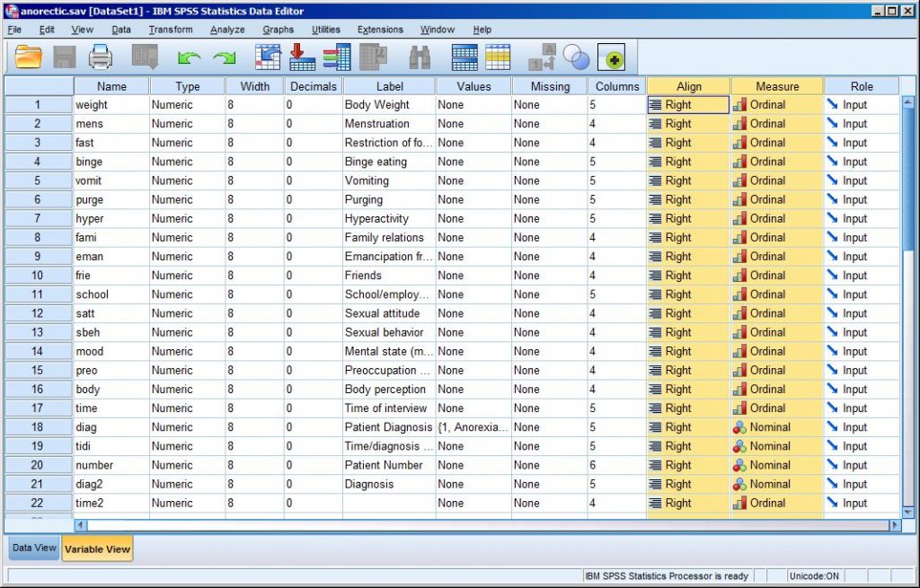Select row number 10 header
Screen dimensions: 920x588
(38, 276)
